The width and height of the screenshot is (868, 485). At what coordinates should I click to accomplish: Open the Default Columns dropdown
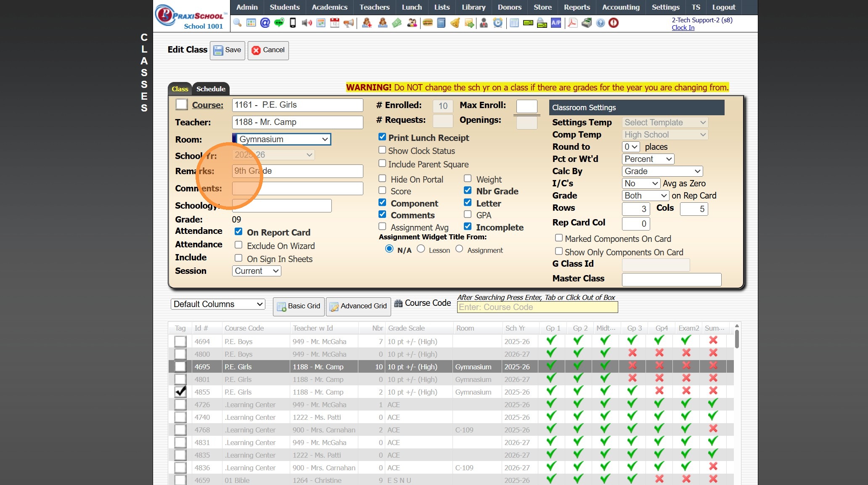[x=218, y=304]
